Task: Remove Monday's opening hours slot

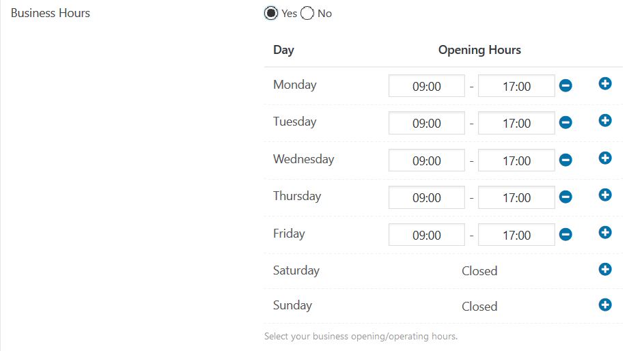Action: 565,86
